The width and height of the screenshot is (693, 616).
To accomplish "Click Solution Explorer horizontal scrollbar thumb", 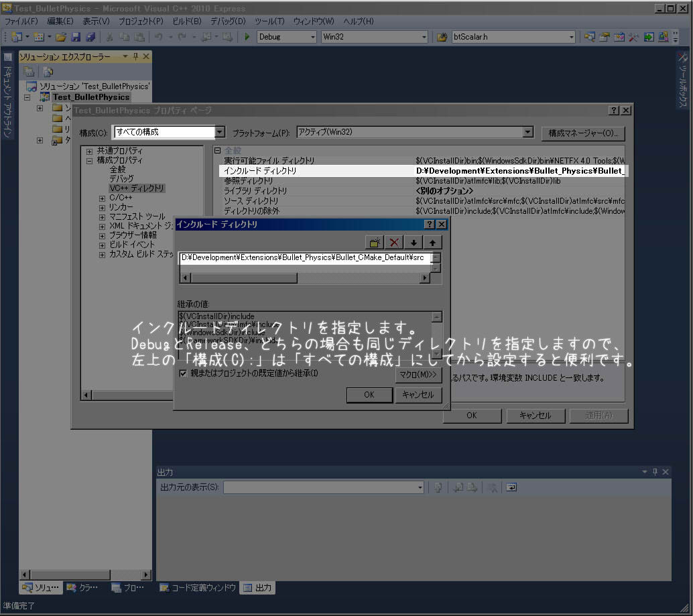I will click(x=70, y=575).
